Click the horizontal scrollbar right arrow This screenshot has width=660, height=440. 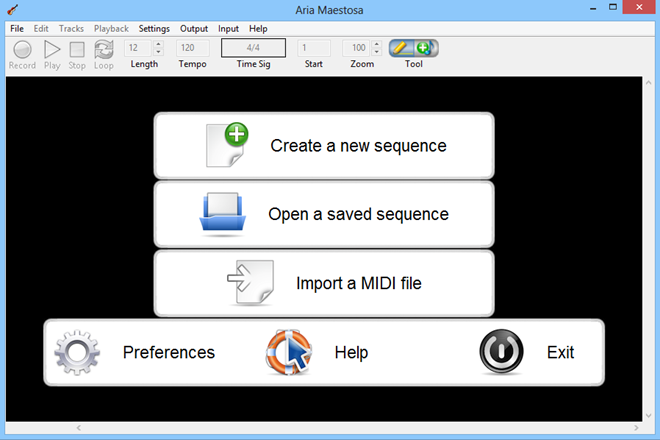click(x=636, y=428)
